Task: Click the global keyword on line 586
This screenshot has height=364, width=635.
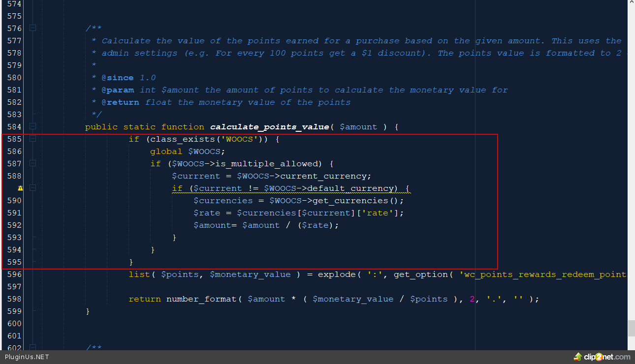Action: [x=166, y=152]
